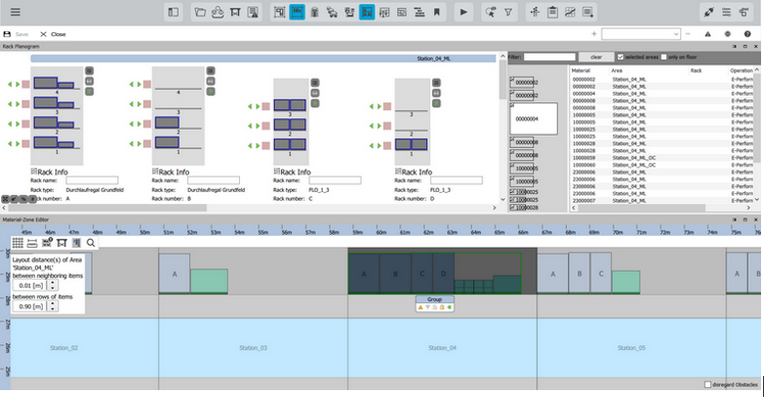
Task: Click the Filter text input field
Action: (549, 57)
